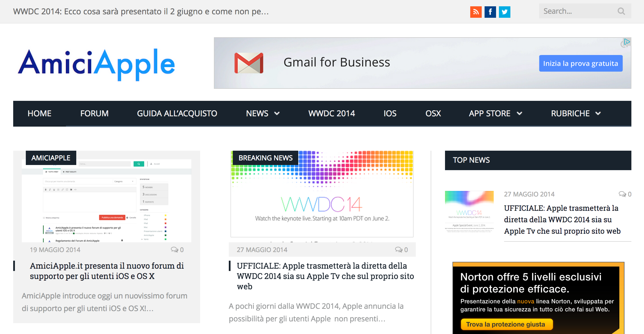Viewport: 644px width, 334px height.
Task: Click the search magnifier icon
Action: [x=621, y=11]
